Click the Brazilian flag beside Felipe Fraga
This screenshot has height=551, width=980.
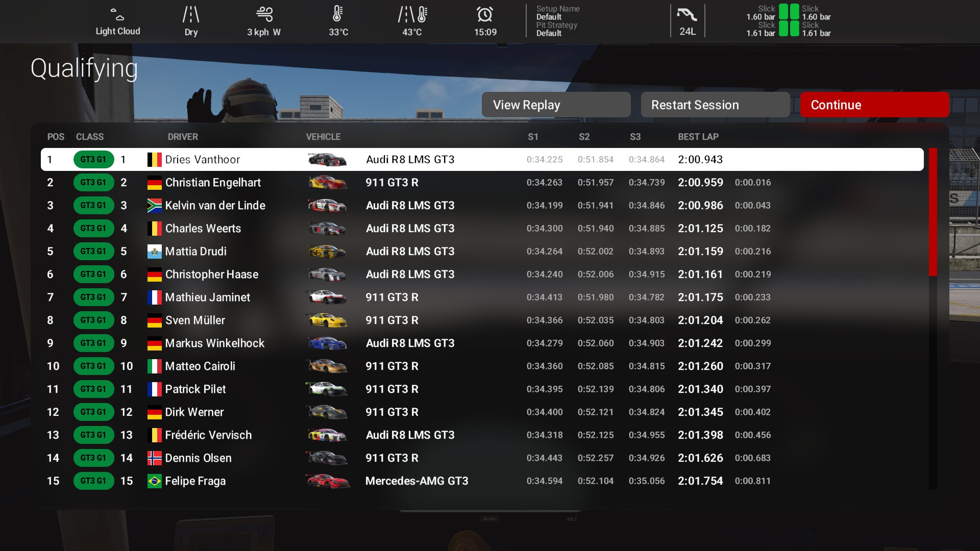(154, 481)
